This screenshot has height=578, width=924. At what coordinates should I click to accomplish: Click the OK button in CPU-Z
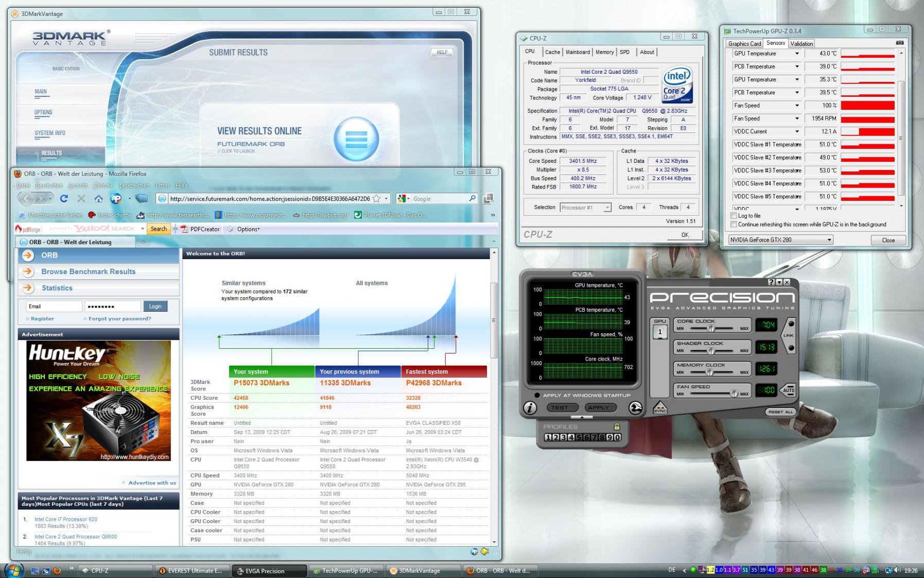685,234
